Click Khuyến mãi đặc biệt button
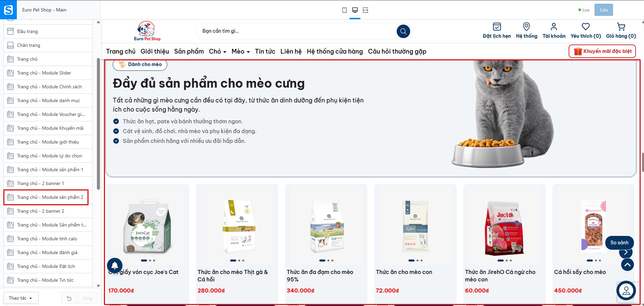This screenshot has height=306, width=644. (602, 51)
